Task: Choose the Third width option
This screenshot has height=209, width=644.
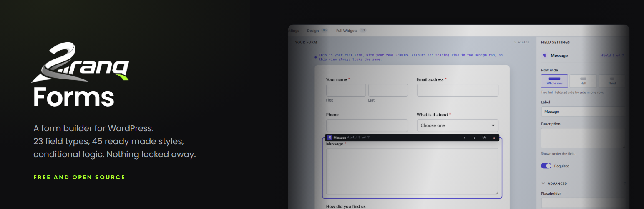Action: pyautogui.click(x=611, y=81)
